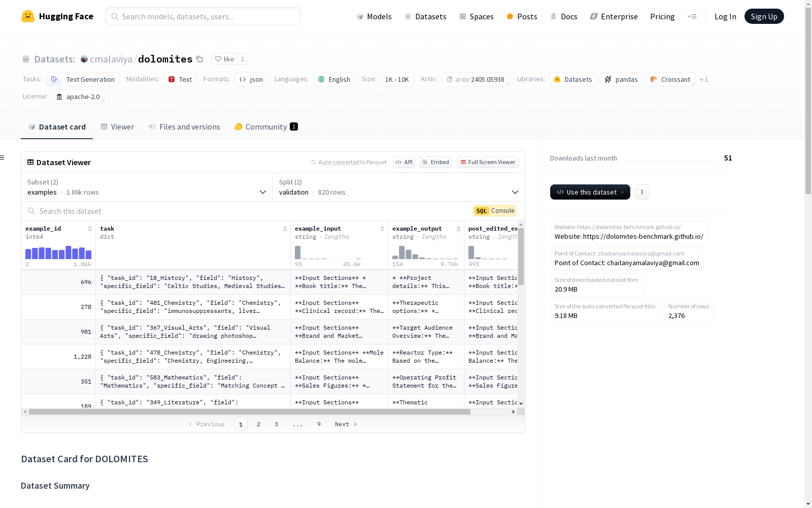This screenshot has width=812, height=508.
Task: Open the Subset examples dropdown
Action: (147, 187)
